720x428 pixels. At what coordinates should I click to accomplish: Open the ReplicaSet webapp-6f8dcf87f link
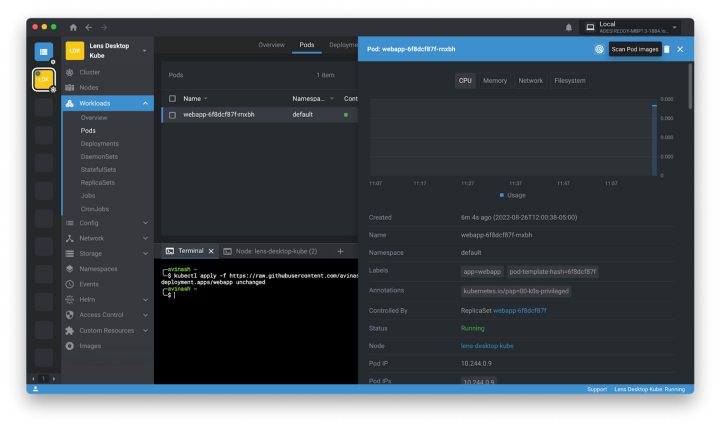[x=519, y=311]
